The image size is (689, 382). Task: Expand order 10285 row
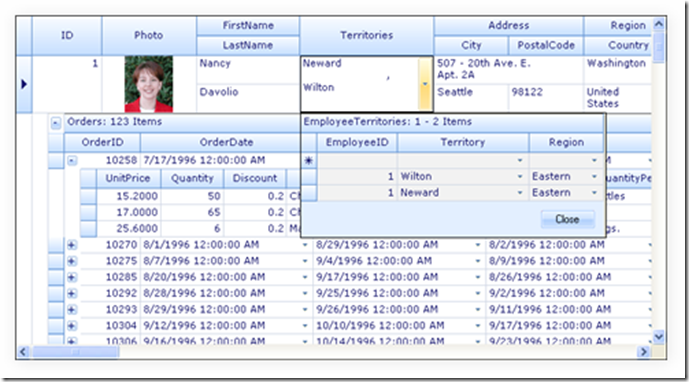click(72, 277)
